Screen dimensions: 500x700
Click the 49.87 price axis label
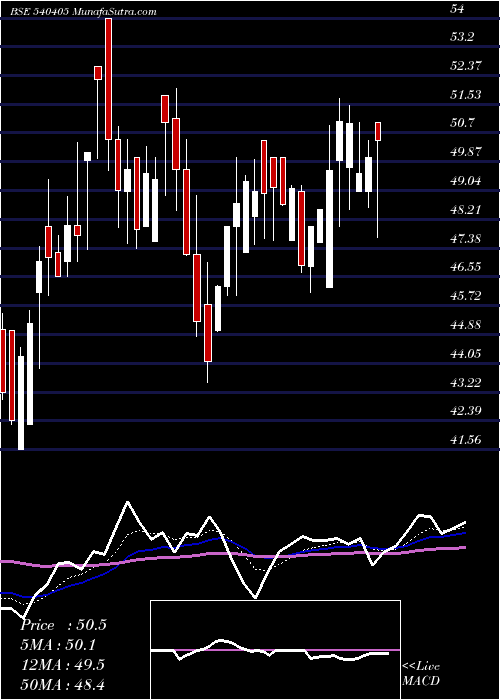467,151
